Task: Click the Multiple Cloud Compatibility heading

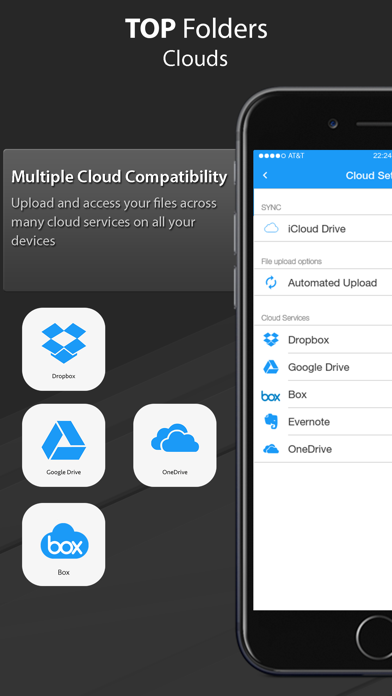Action: 119,177
